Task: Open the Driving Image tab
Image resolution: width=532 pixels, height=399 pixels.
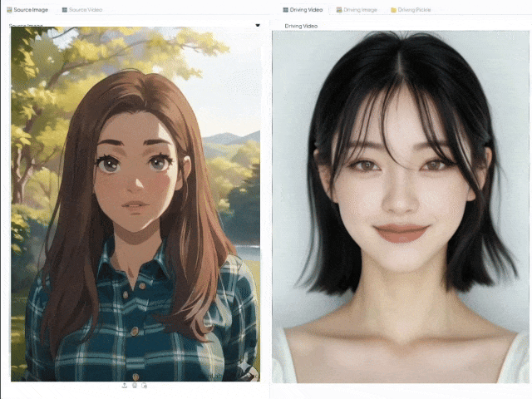Action: pos(360,9)
